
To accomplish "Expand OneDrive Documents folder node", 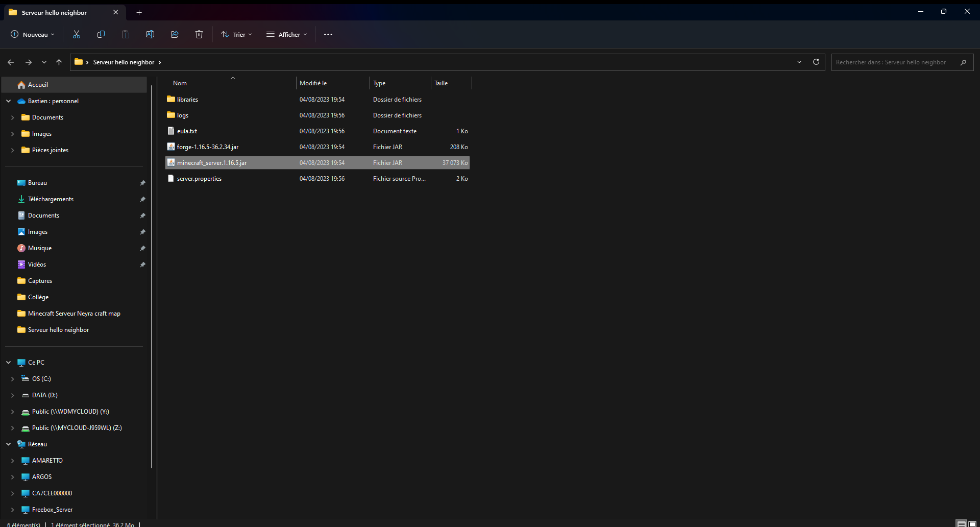I will (x=12, y=117).
